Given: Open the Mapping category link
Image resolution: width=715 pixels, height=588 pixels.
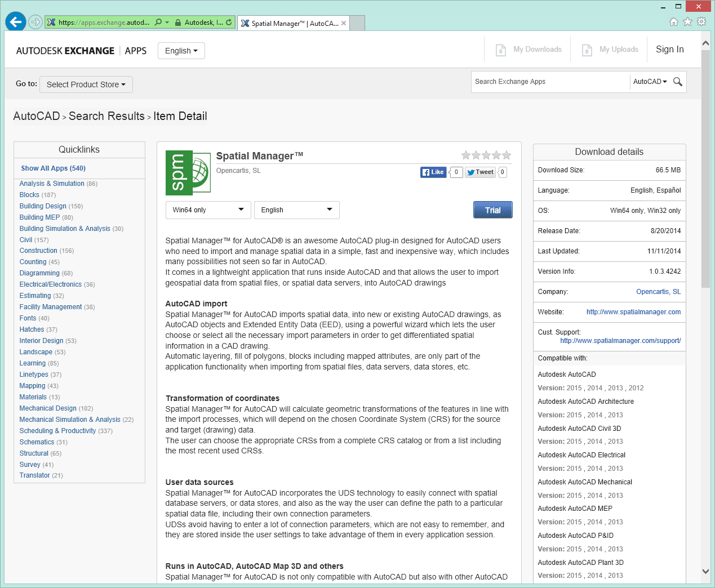Looking at the screenshot, I should [x=32, y=386].
